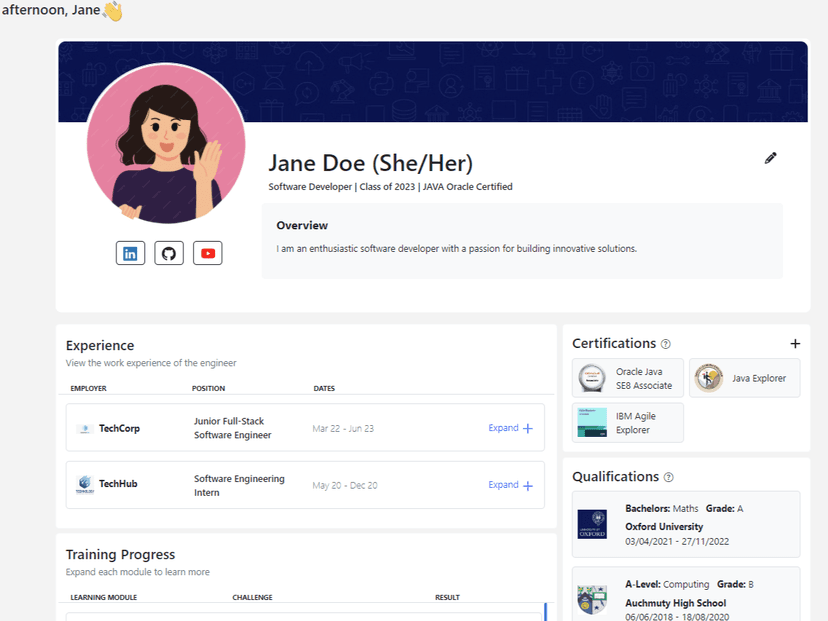Click the Oxford University crest logo
Image resolution: width=828 pixels, height=621 pixels.
(x=592, y=524)
